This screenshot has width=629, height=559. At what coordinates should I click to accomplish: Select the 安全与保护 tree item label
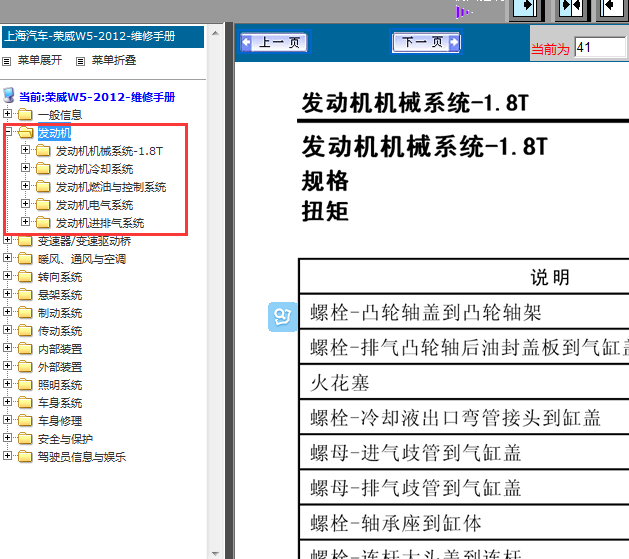(x=65, y=439)
